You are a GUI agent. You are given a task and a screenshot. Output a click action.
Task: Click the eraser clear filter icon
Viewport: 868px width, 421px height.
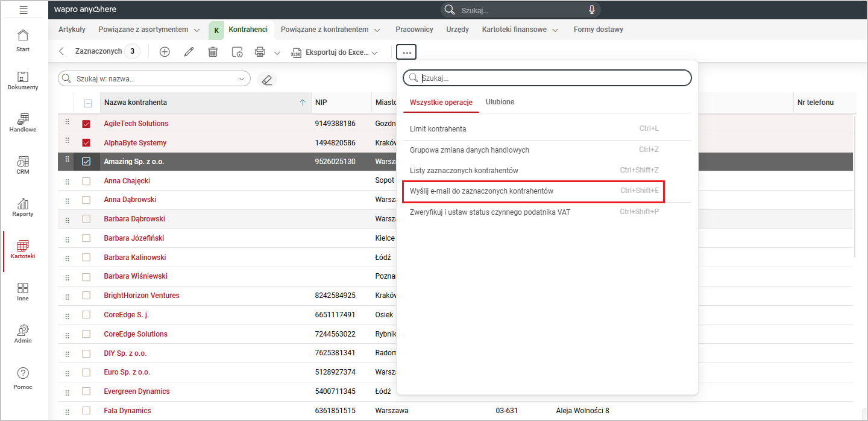[x=267, y=79]
